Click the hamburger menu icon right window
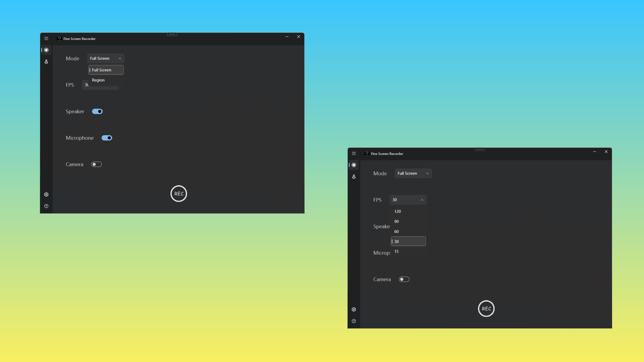The image size is (644, 362). (354, 154)
